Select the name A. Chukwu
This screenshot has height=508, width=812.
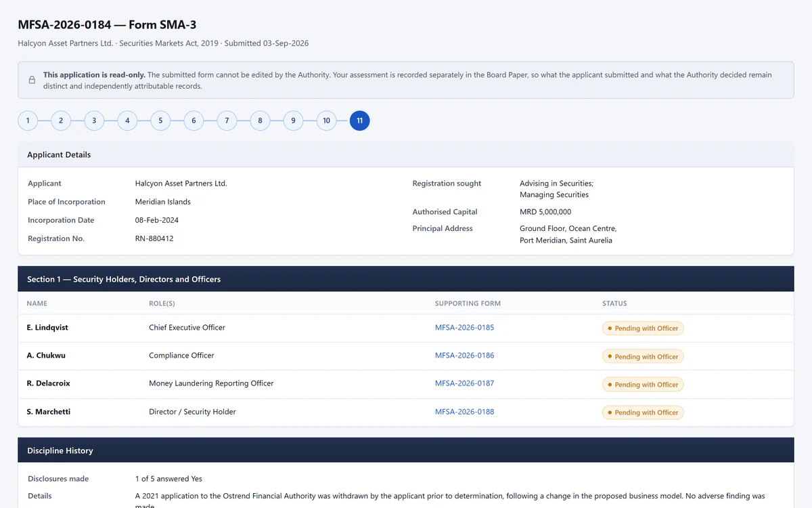coord(46,355)
